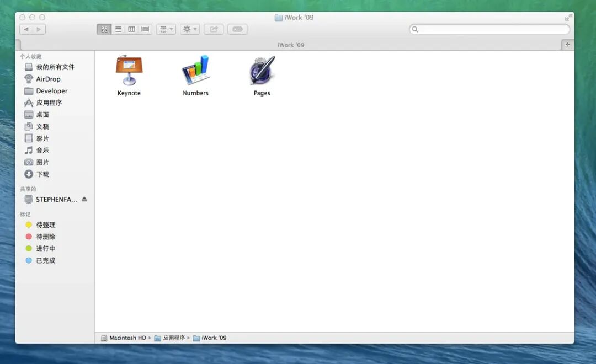Open 影片 in the sidebar

click(x=36, y=138)
